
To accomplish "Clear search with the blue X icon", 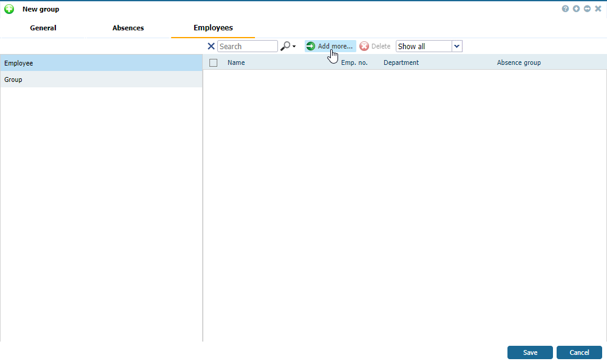I will click(x=211, y=46).
